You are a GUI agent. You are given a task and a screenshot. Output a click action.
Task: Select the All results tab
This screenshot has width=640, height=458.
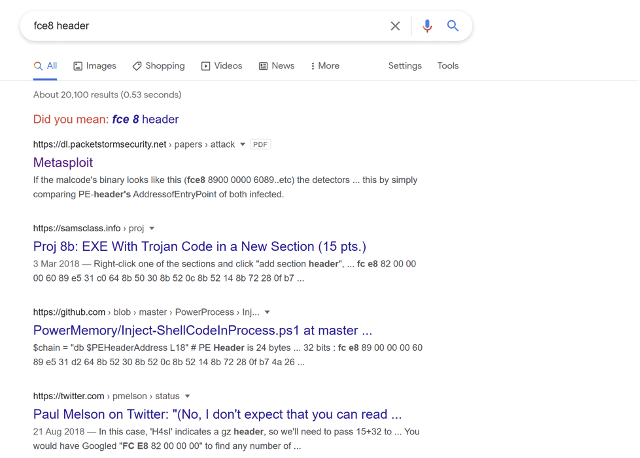tap(45, 66)
